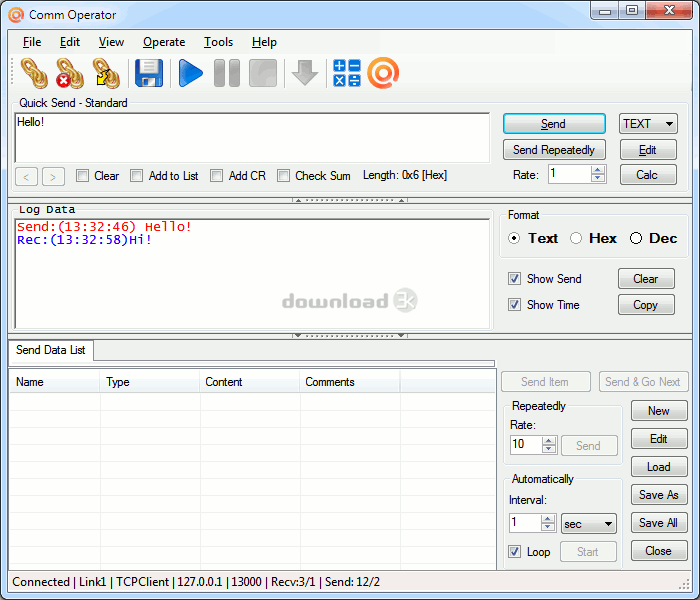
Task: Click the gray down arrow toolbar icon
Action: tap(305, 73)
